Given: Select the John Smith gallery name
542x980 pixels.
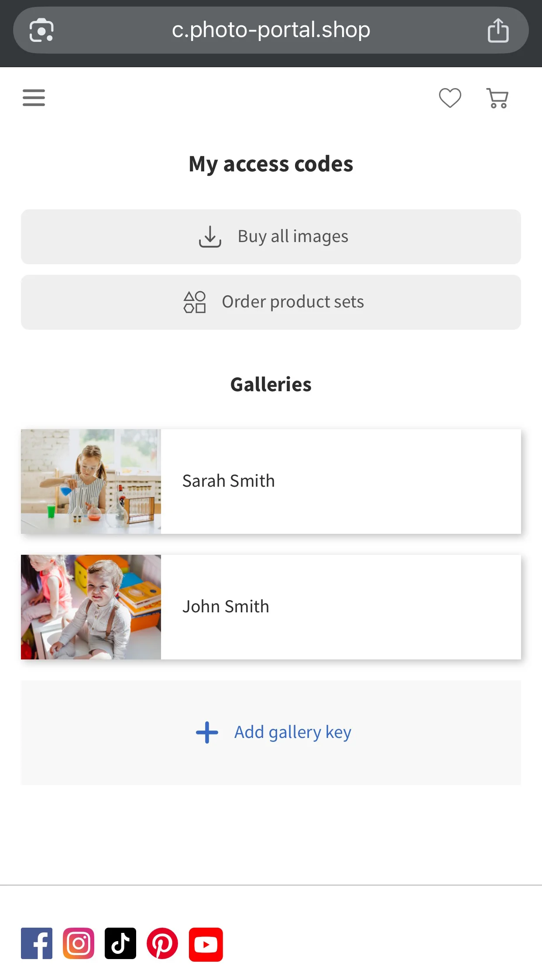Looking at the screenshot, I should click(x=226, y=607).
